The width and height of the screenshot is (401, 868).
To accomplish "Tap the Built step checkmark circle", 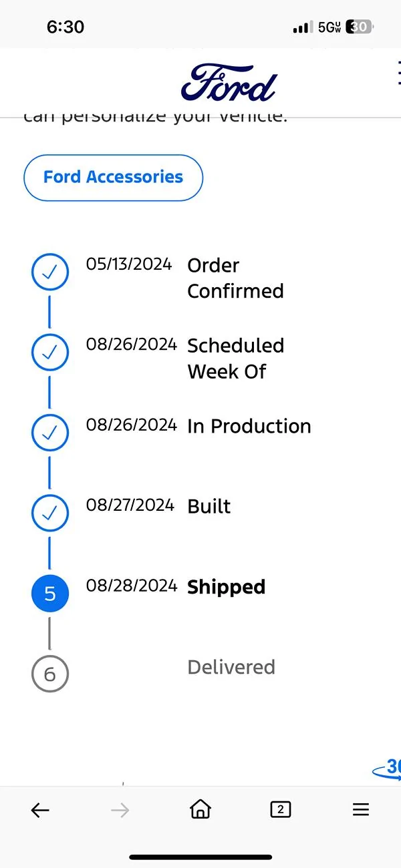I will pos(50,513).
